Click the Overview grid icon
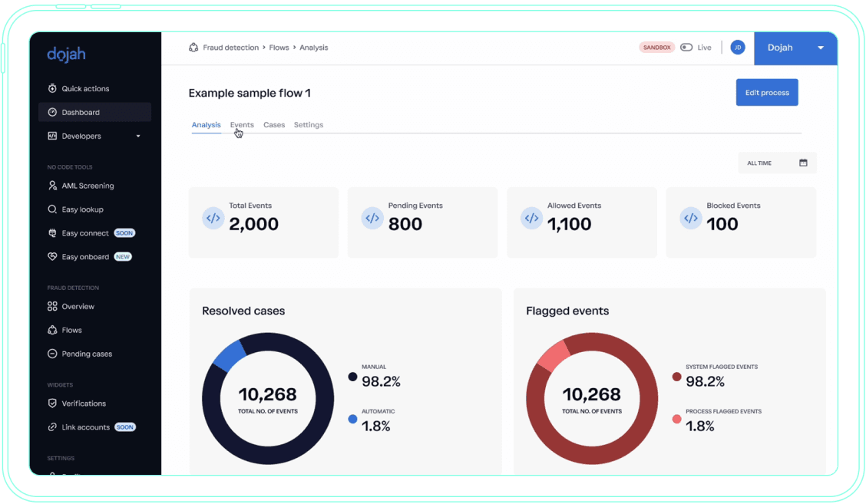Viewport: 866px width, 504px height. click(52, 306)
